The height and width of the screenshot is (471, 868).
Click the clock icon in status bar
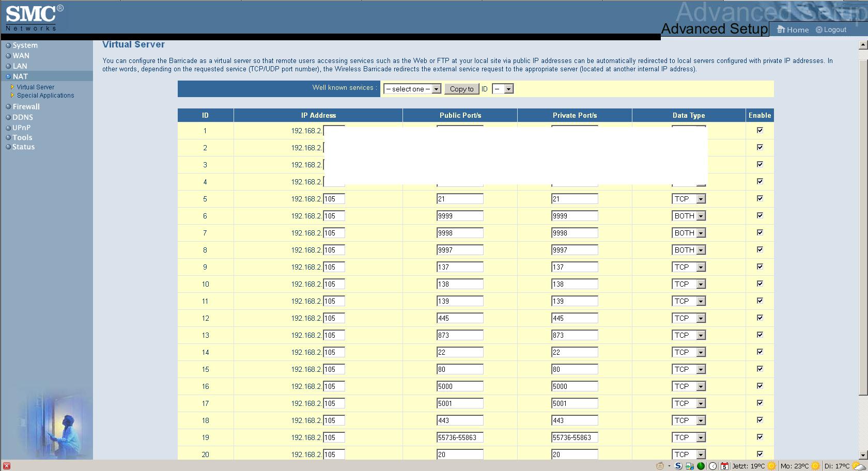click(712, 466)
